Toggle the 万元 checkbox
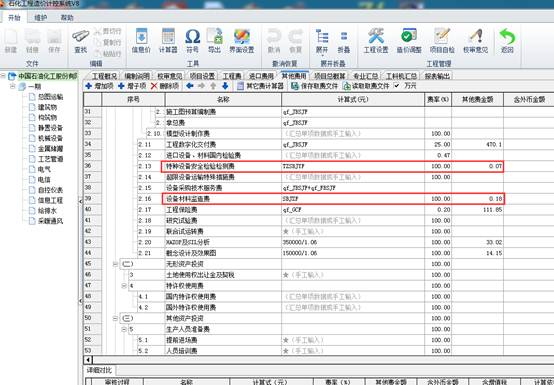 (397, 85)
